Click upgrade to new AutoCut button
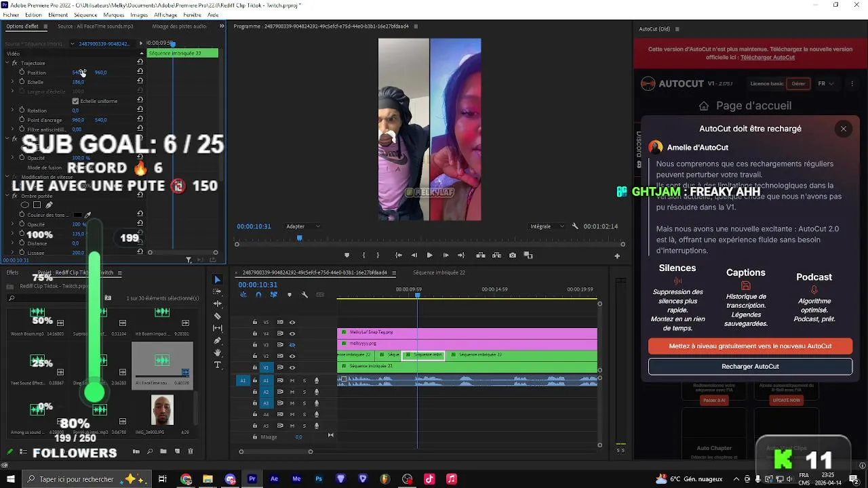Screen dimensions: 868x488 750,346
